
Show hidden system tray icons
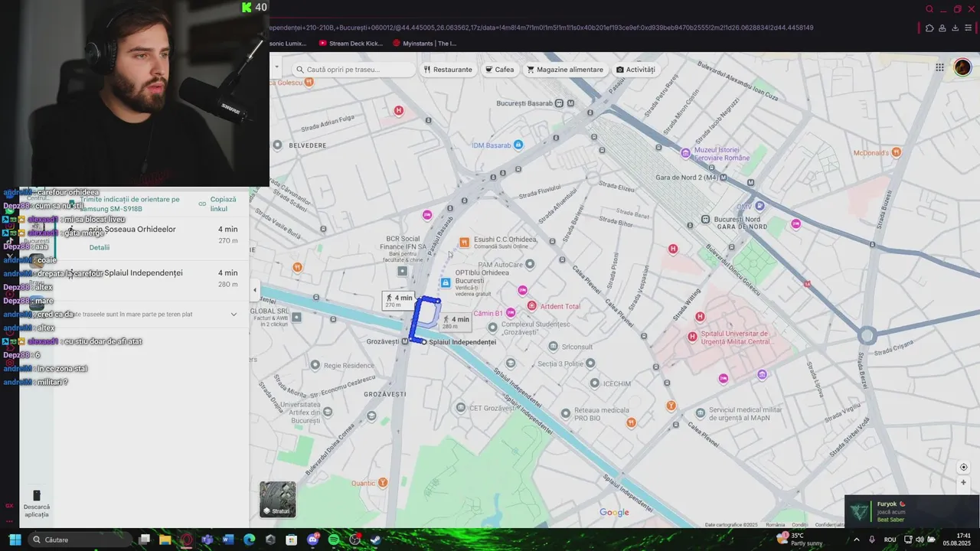tap(857, 540)
